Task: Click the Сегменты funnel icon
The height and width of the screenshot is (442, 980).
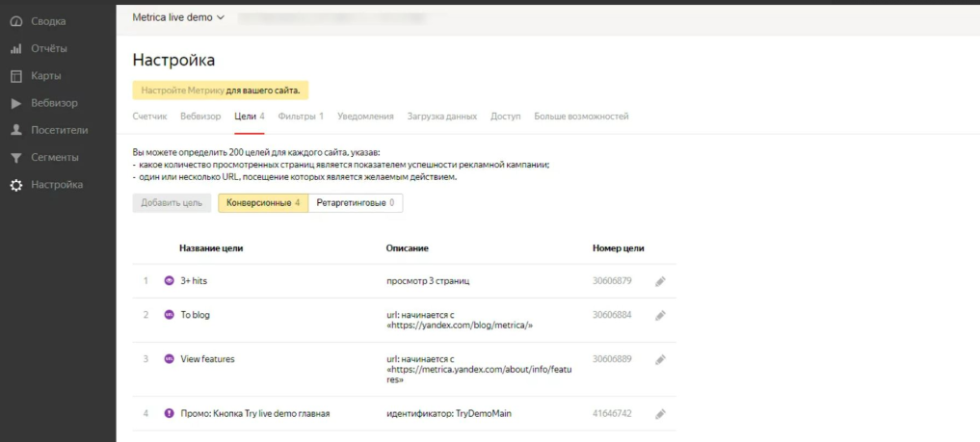Action: (x=17, y=158)
